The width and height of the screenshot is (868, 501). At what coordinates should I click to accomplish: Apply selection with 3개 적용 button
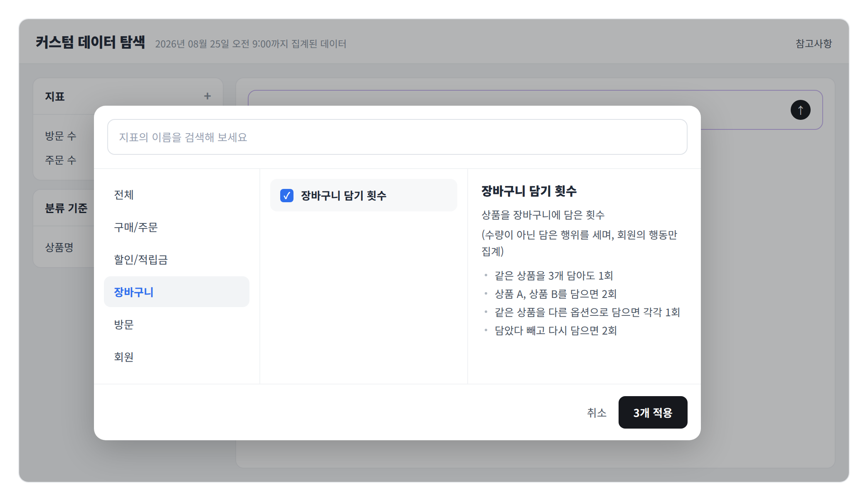click(653, 412)
